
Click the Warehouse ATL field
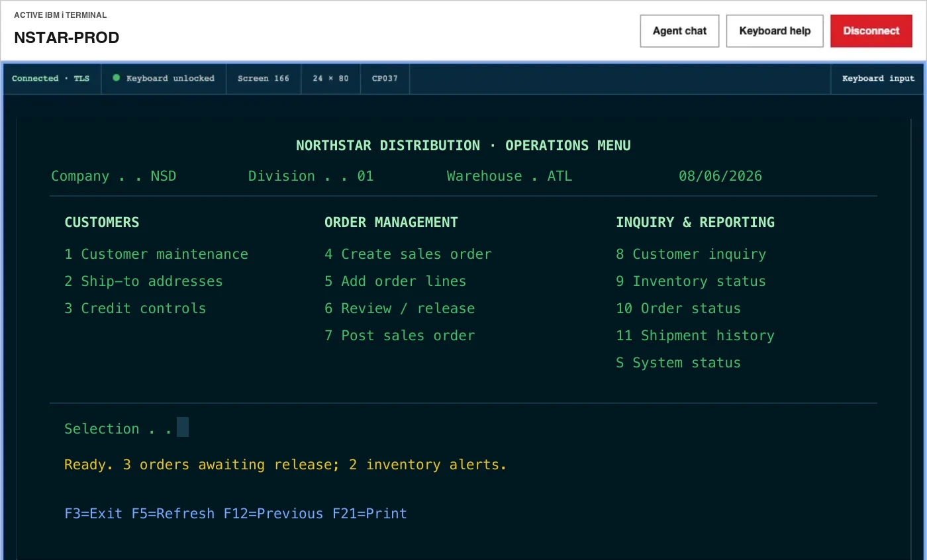(x=509, y=176)
